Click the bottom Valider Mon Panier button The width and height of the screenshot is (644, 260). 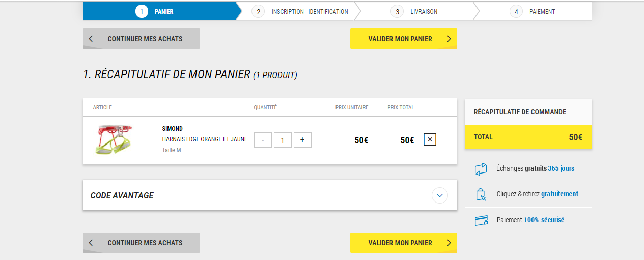click(x=404, y=243)
